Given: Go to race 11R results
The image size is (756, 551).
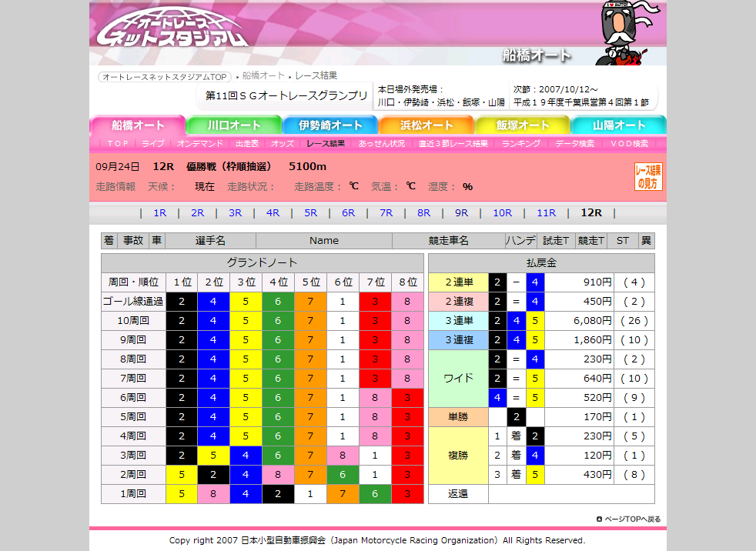Looking at the screenshot, I should click(547, 213).
